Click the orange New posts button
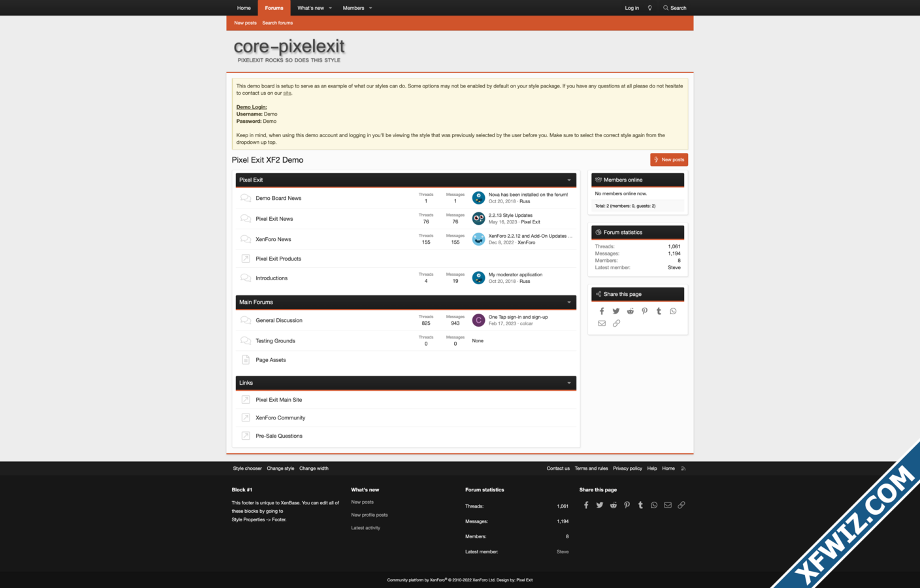 [x=669, y=159]
